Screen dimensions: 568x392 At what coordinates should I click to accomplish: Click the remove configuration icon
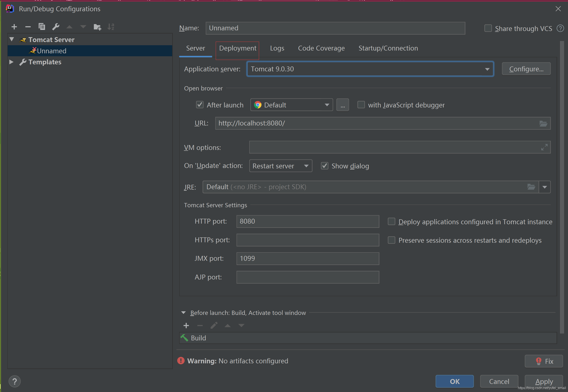click(x=26, y=28)
